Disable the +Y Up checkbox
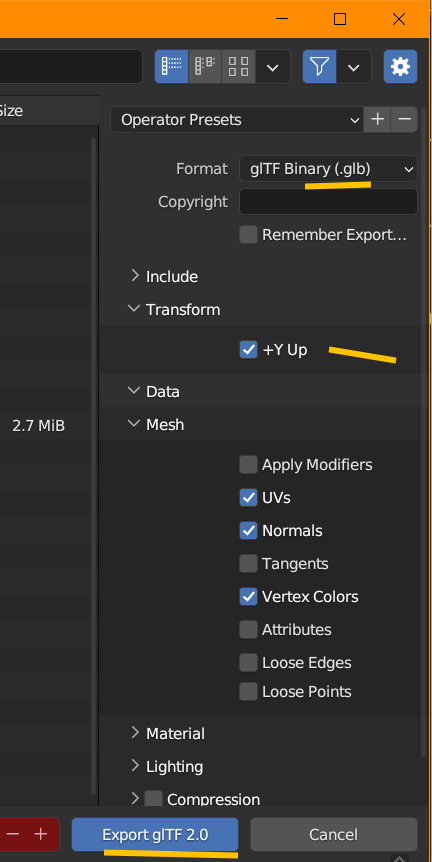 click(x=248, y=350)
